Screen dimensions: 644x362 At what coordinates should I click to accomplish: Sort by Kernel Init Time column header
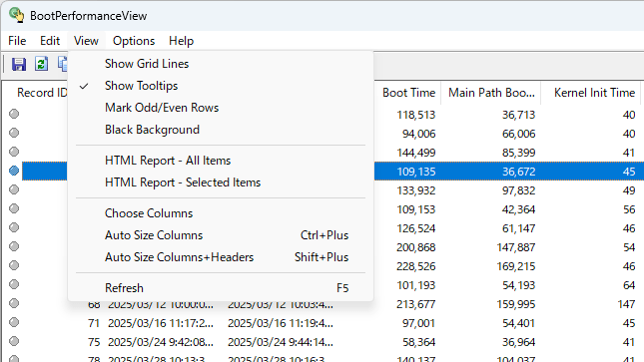(594, 93)
